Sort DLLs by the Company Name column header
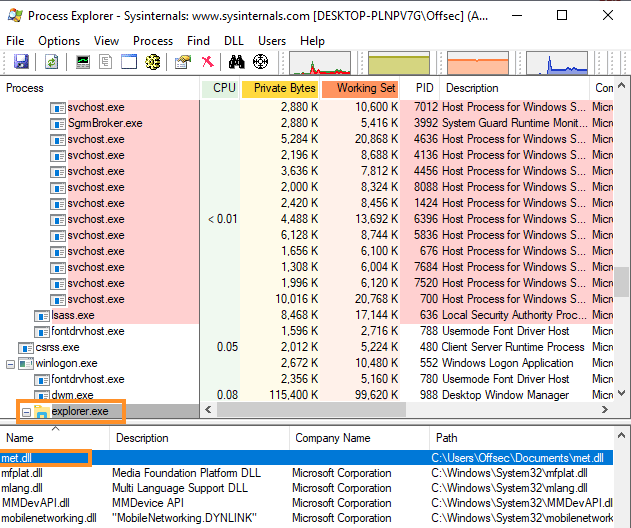 pos(359,438)
